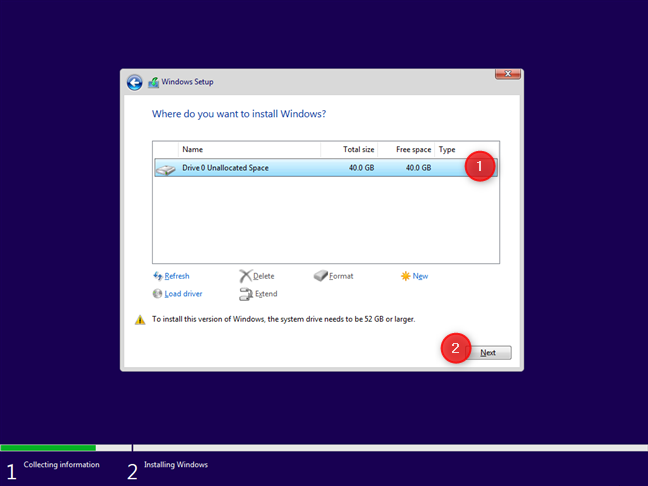Close the Windows Setup dialog
This screenshot has height=486, width=648.
[x=508, y=74]
